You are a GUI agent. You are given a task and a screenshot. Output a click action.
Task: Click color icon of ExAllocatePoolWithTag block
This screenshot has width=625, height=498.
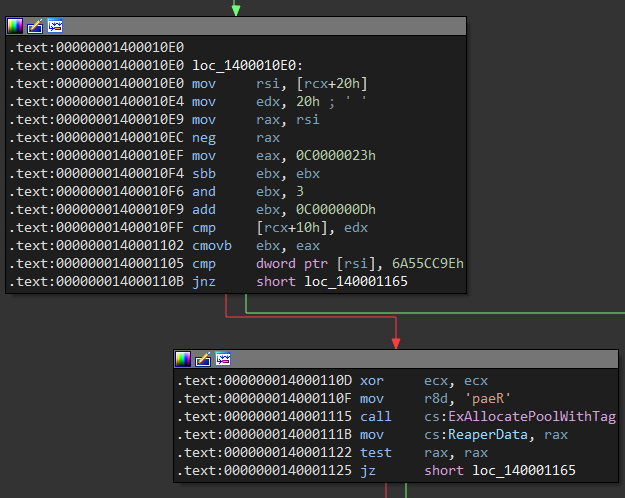(183, 359)
